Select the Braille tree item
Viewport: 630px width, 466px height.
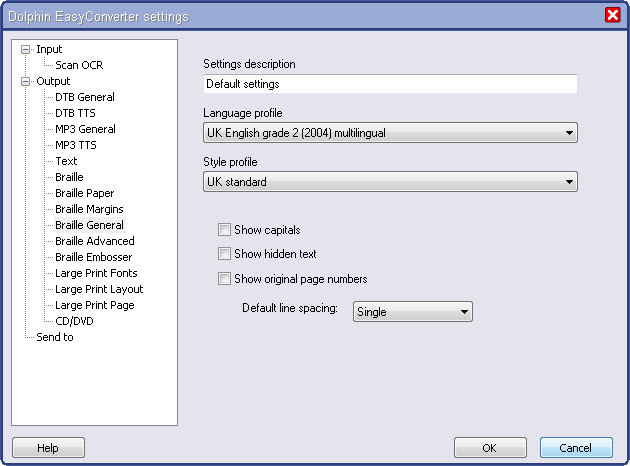tap(69, 177)
